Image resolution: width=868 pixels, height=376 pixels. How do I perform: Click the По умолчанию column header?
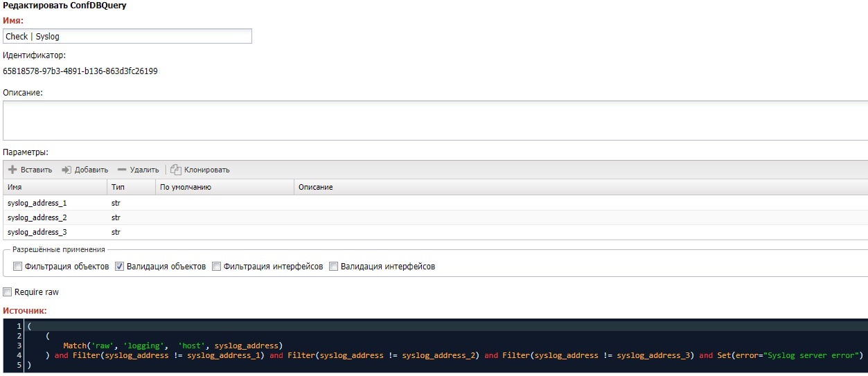[224, 187]
